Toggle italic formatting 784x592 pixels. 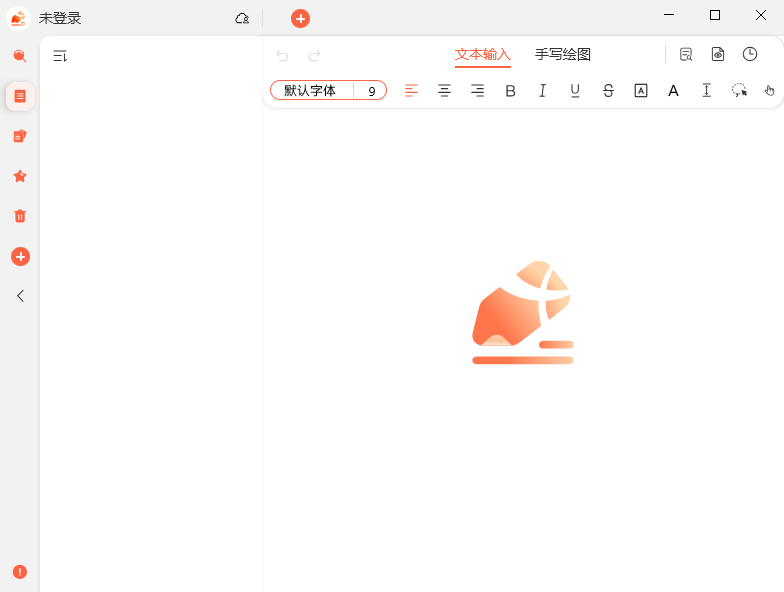(x=542, y=90)
